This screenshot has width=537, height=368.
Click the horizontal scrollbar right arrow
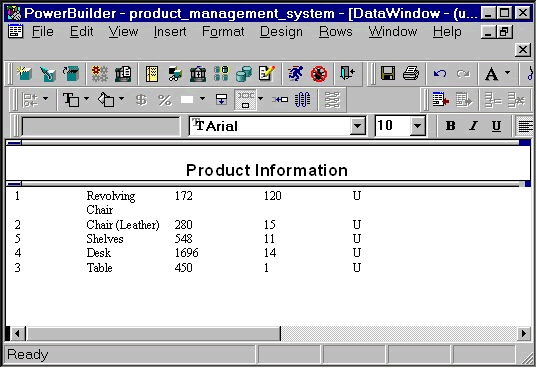click(524, 333)
